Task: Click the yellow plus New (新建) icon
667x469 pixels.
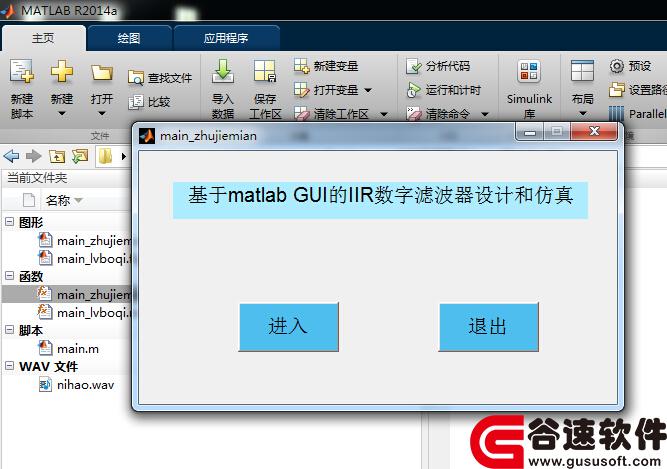Action: click(x=62, y=71)
